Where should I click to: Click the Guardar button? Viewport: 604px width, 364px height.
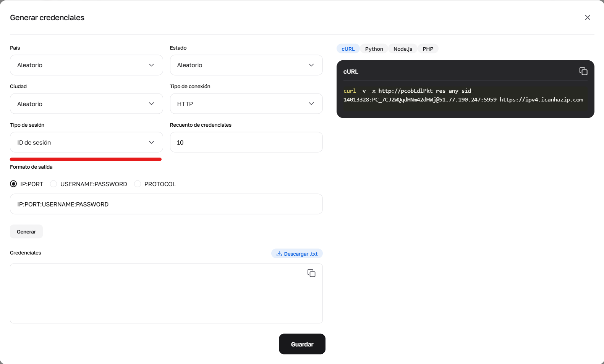point(302,344)
